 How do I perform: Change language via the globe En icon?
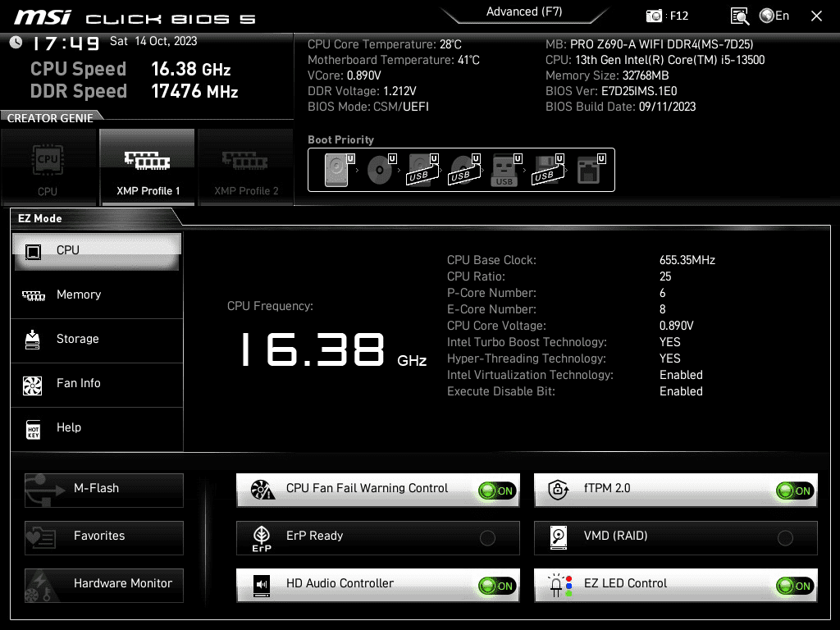coord(774,16)
